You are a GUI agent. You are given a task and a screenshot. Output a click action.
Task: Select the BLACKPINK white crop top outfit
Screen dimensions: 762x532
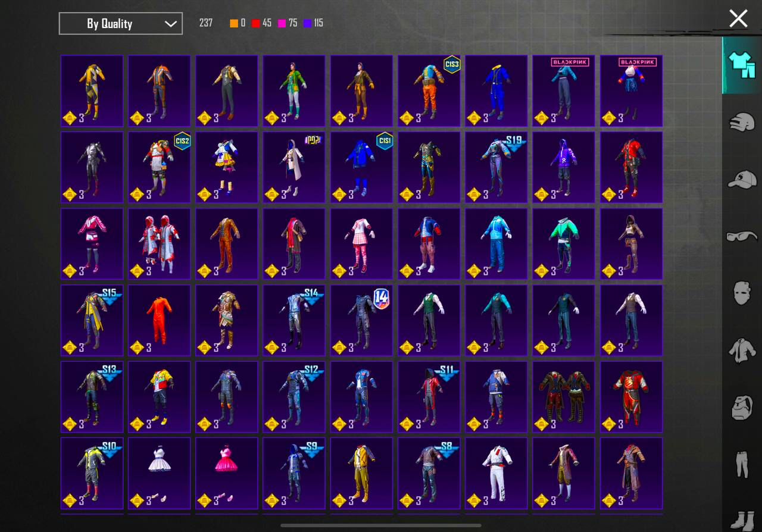point(631,91)
